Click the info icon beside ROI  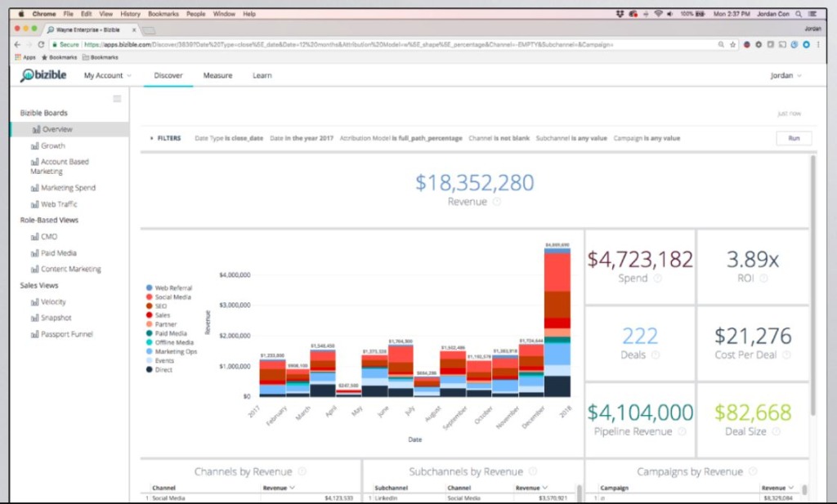pos(763,278)
